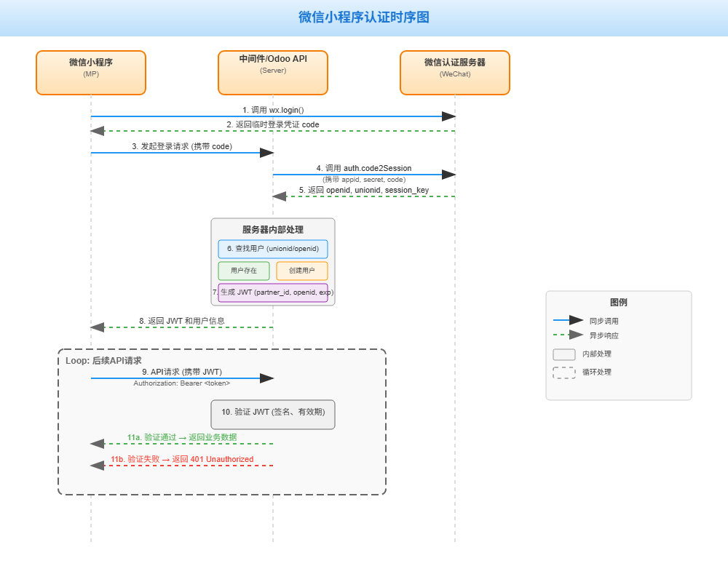Select the 中间件/Odoo API (Server) participant box
This screenshot has width=728, height=582.
273,73
